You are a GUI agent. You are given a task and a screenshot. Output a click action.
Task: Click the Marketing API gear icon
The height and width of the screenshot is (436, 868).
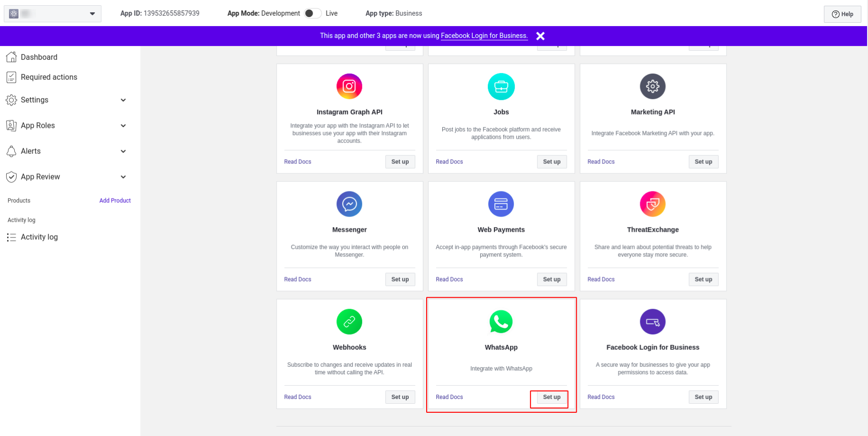pyautogui.click(x=653, y=86)
